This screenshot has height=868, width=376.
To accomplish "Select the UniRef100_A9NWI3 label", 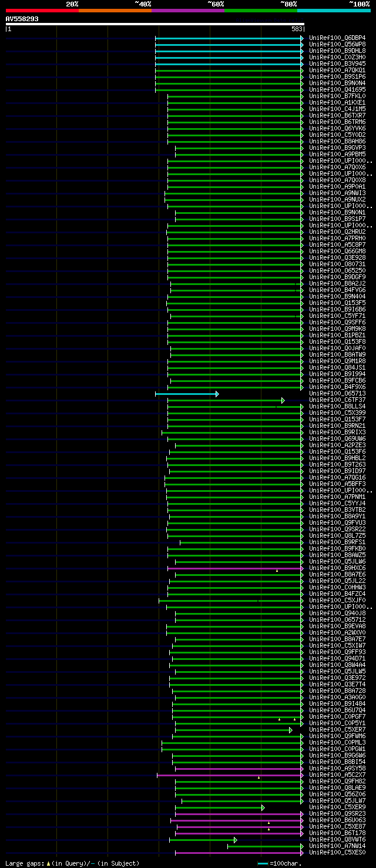I will point(337,193).
